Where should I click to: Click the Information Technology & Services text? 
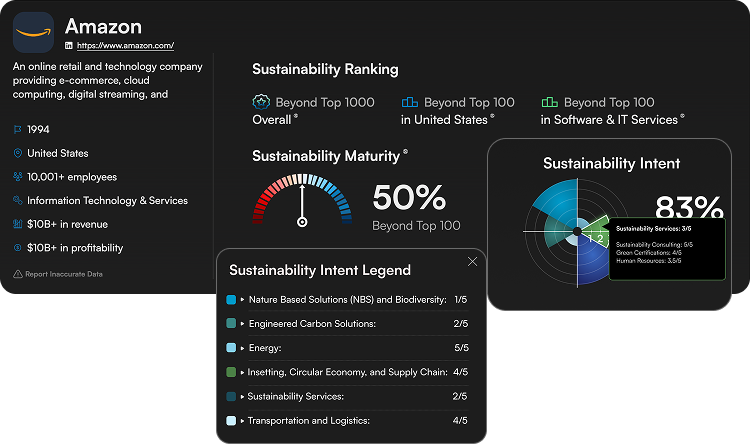pos(107,200)
